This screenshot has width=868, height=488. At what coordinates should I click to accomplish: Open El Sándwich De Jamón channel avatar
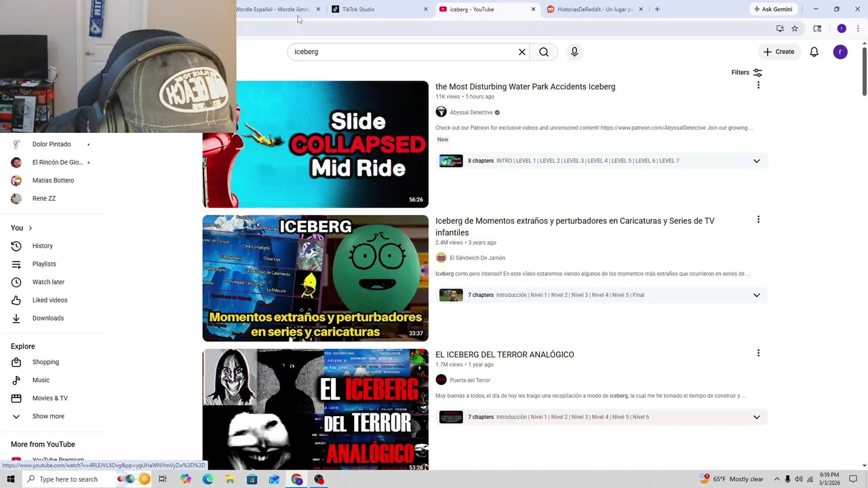coord(441,258)
